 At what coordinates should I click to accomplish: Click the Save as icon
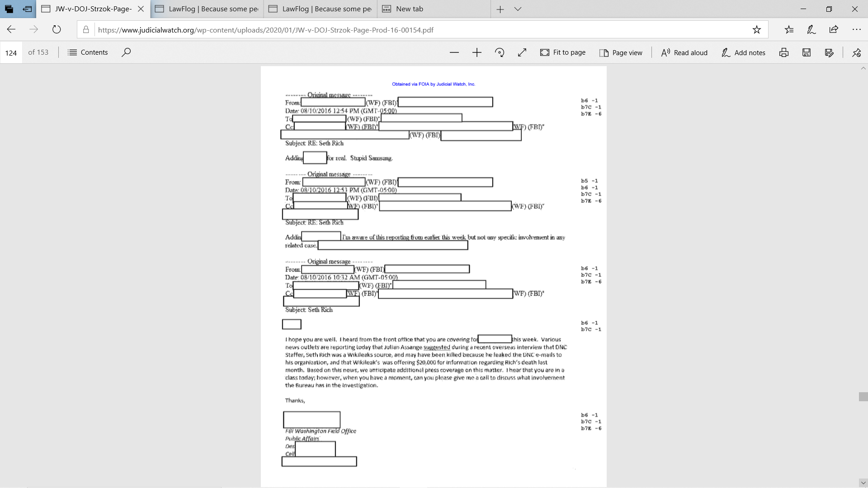[x=829, y=52]
